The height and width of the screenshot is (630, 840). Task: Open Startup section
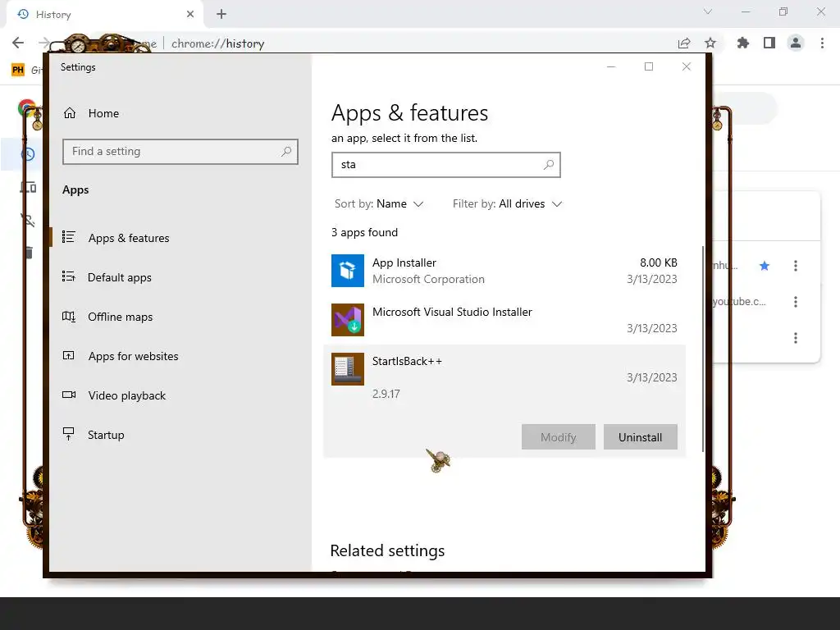pyautogui.click(x=106, y=435)
